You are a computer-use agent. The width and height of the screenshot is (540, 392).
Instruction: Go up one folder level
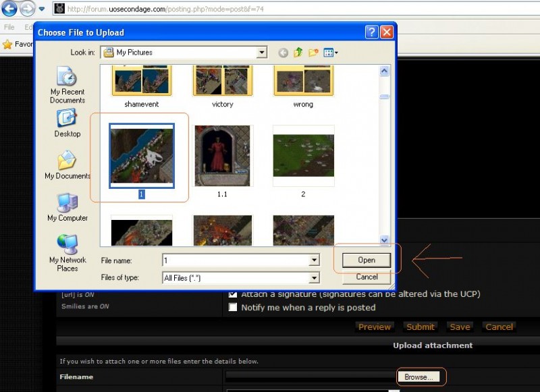click(x=298, y=53)
